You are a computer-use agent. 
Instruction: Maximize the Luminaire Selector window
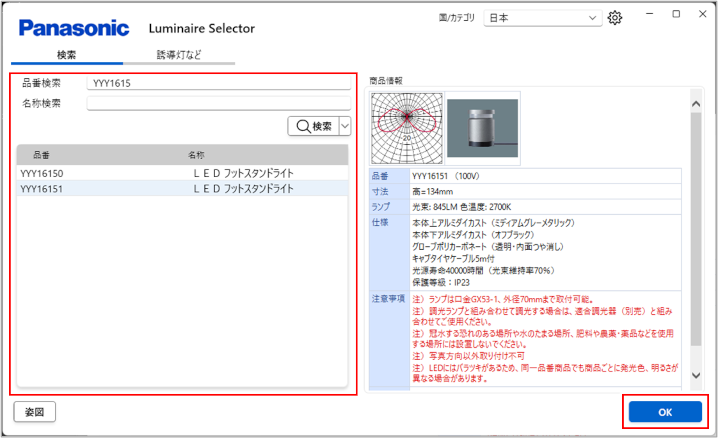pos(676,14)
